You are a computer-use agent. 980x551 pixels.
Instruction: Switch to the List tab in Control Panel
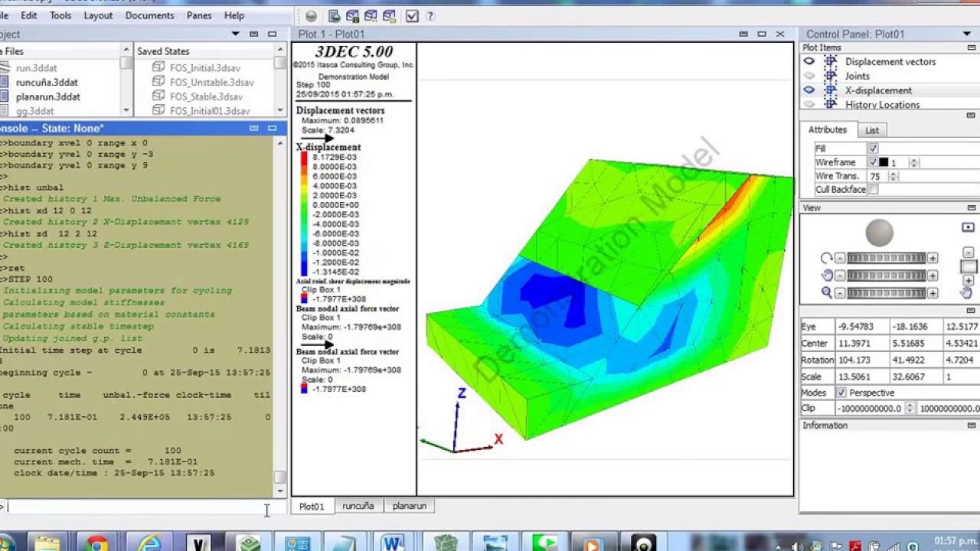pyautogui.click(x=871, y=130)
